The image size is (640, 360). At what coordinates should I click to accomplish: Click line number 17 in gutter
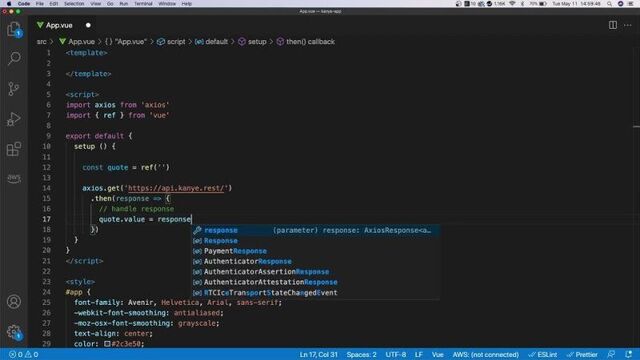(47, 219)
